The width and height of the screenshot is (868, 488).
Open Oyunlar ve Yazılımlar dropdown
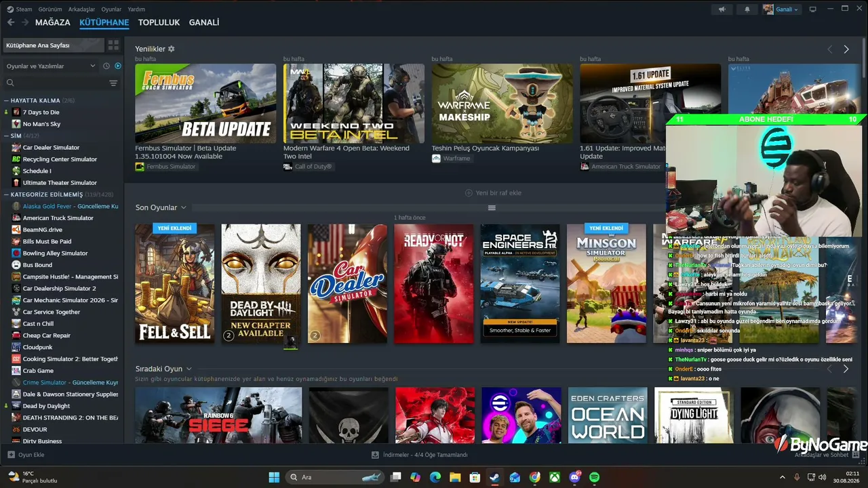51,66
